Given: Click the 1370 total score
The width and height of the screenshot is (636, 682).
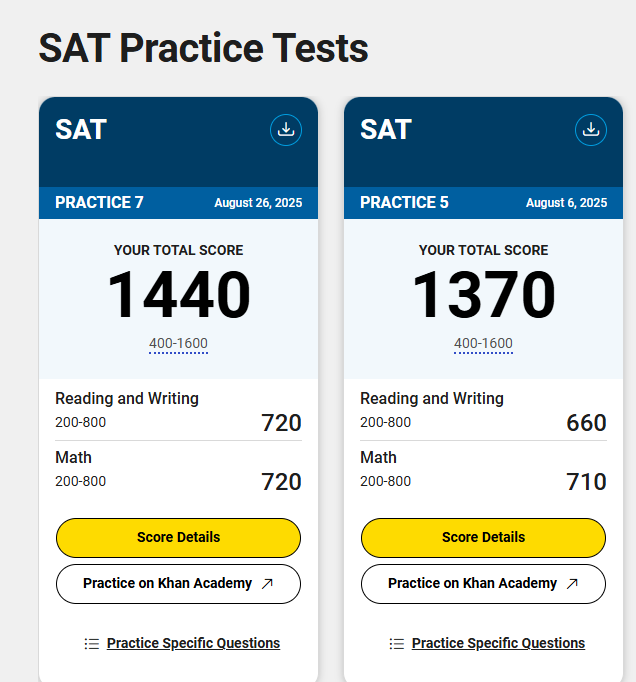Looking at the screenshot, I should [483, 296].
